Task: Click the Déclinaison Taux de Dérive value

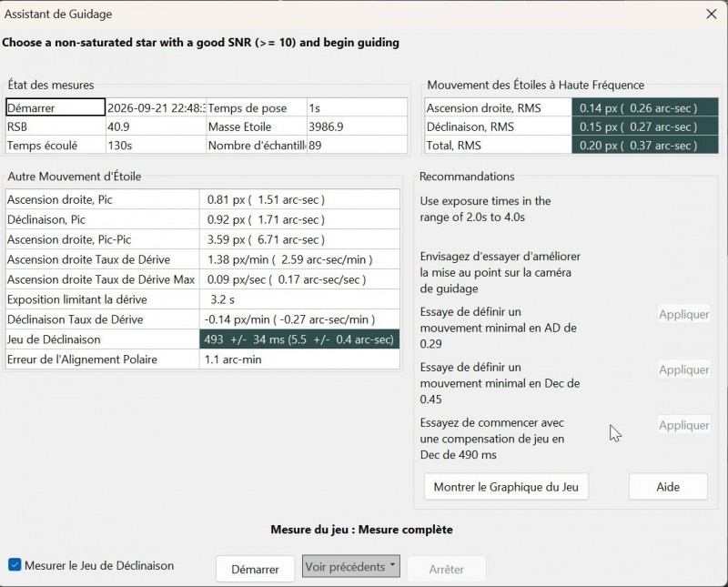Action: point(299,319)
